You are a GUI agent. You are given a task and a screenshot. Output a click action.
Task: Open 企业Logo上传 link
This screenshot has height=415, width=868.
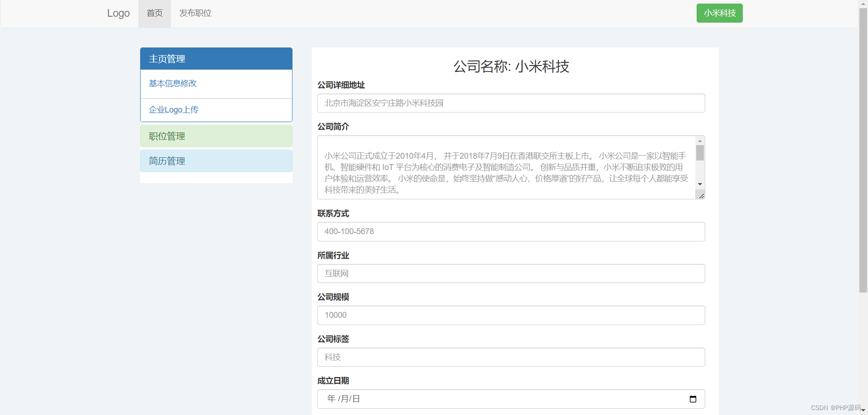pyautogui.click(x=174, y=110)
